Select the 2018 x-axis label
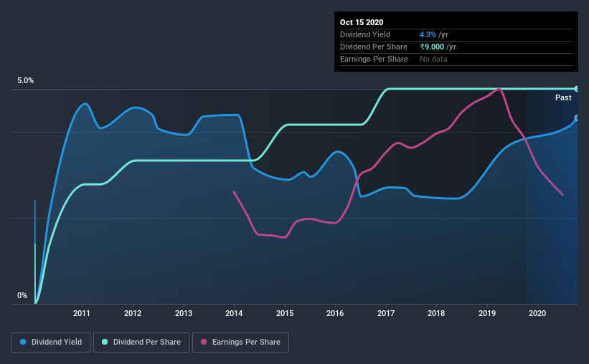Image resolution: width=589 pixels, height=364 pixels. click(436, 313)
